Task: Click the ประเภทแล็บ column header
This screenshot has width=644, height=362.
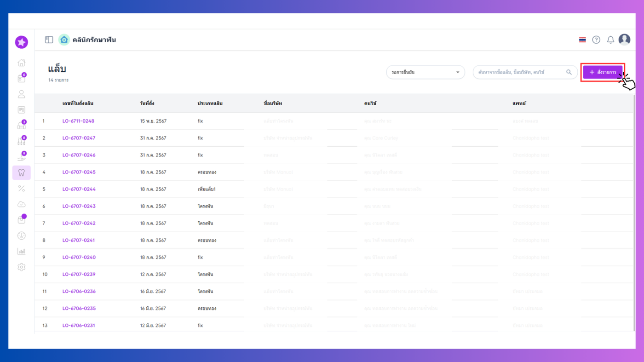Action: click(210, 103)
